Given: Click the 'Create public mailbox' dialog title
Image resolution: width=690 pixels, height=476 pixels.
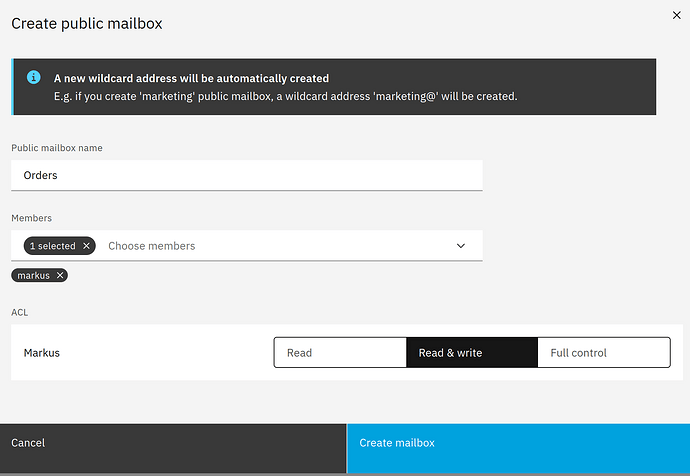Looking at the screenshot, I should click(86, 23).
